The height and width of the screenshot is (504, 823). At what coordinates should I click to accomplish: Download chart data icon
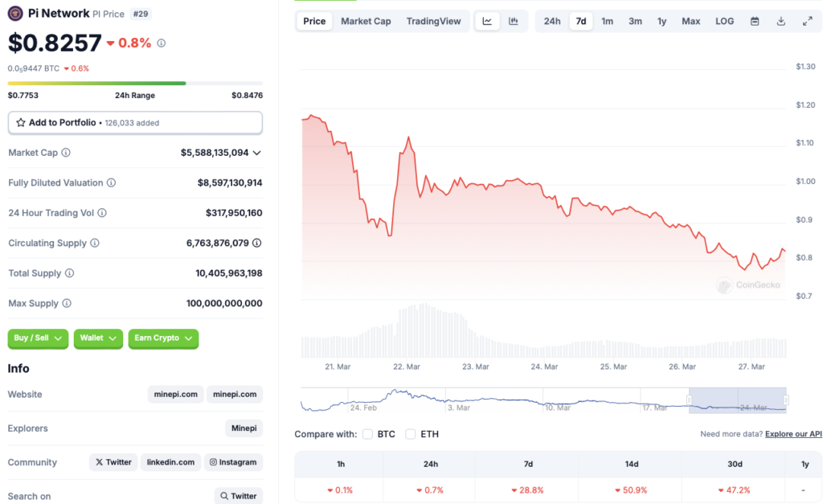(x=780, y=21)
